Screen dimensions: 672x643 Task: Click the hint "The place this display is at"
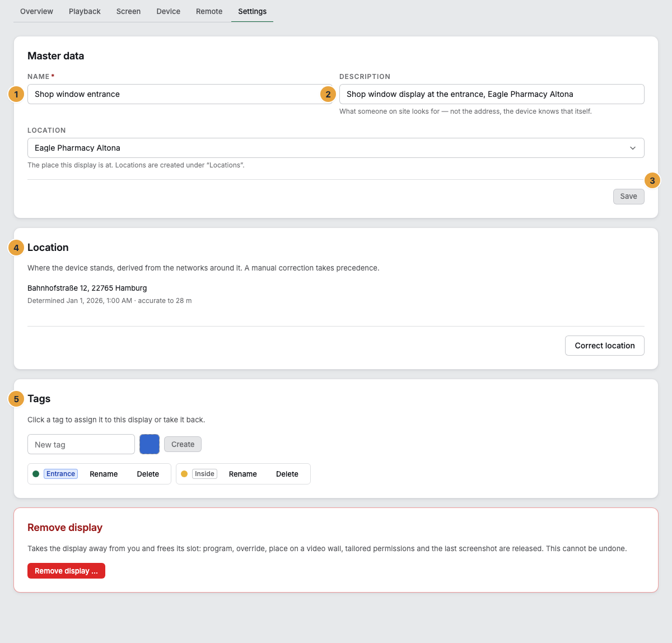(136, 165)
